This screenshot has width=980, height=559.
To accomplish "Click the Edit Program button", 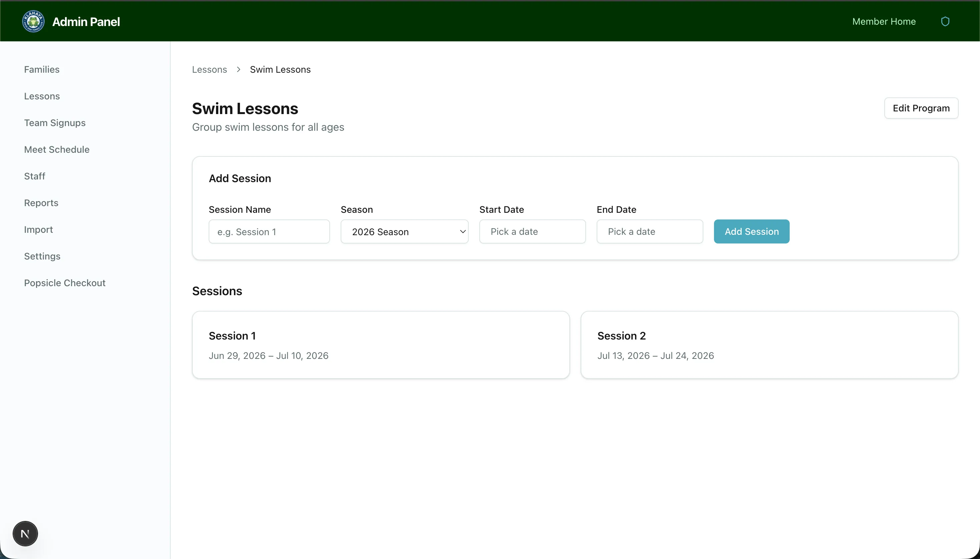I will click(921, 108).
